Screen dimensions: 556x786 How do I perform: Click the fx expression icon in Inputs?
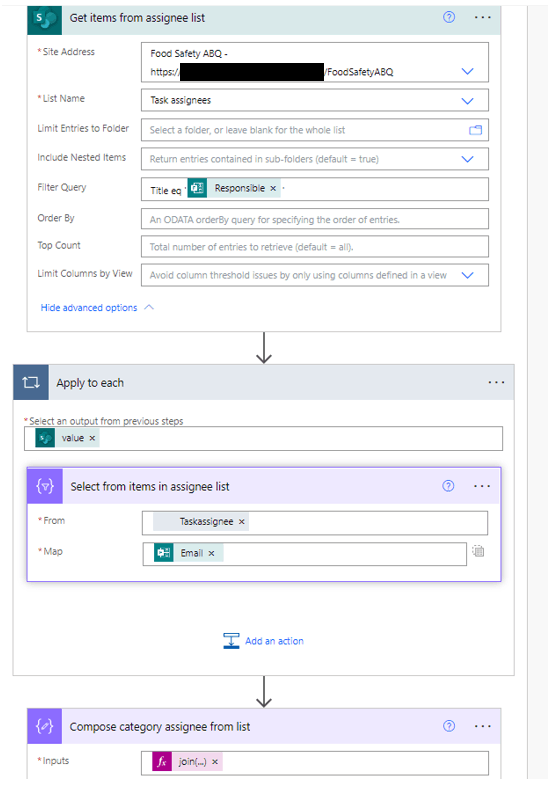[x=162, y=762]
